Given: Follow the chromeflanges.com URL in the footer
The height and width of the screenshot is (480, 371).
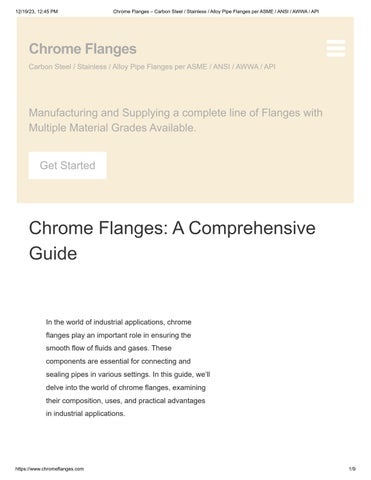Looking at the screenshot, I should [50, 469].
